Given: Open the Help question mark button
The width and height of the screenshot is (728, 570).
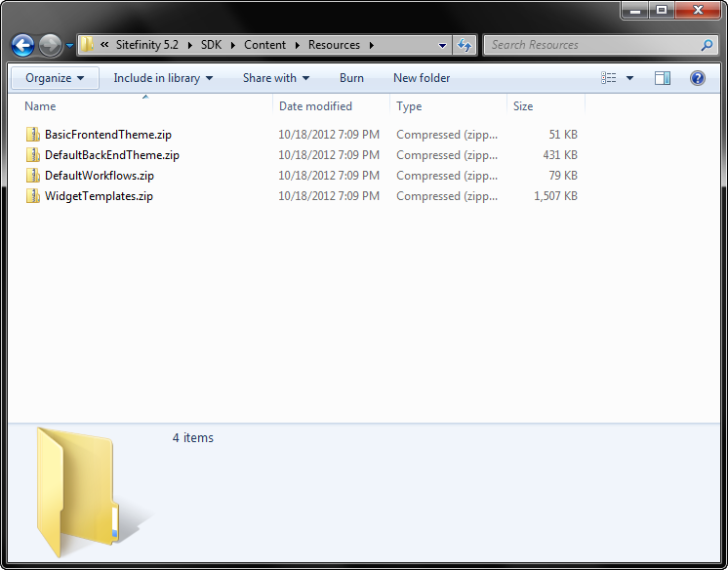Looking at the screenshot, I should tap(698, 78).
